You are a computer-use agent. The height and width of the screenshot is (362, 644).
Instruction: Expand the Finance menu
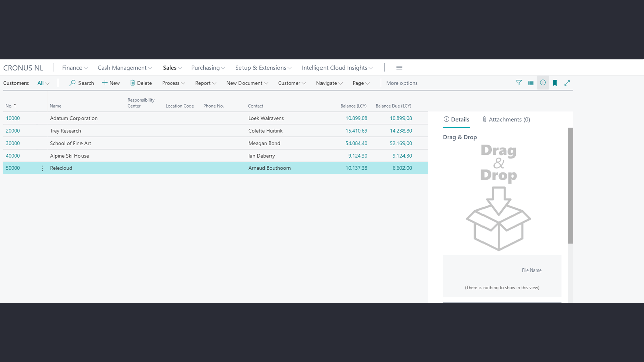[74, 68]
